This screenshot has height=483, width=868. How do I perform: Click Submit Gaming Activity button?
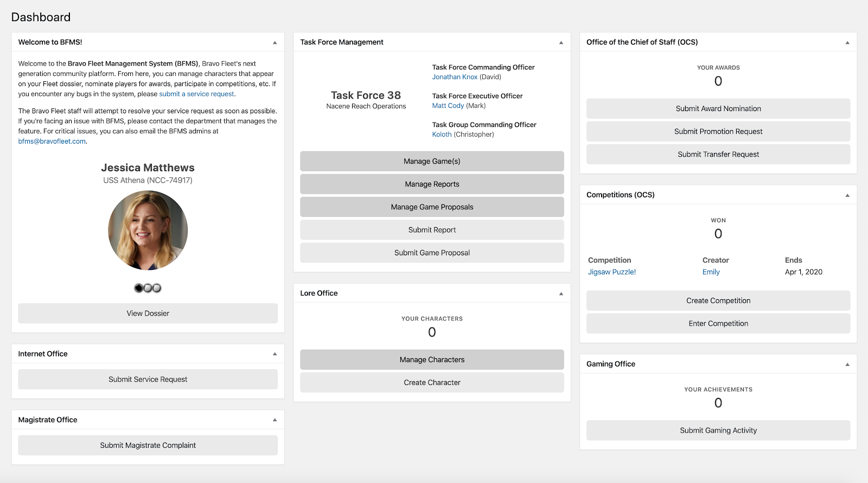(x=718, y=430)
